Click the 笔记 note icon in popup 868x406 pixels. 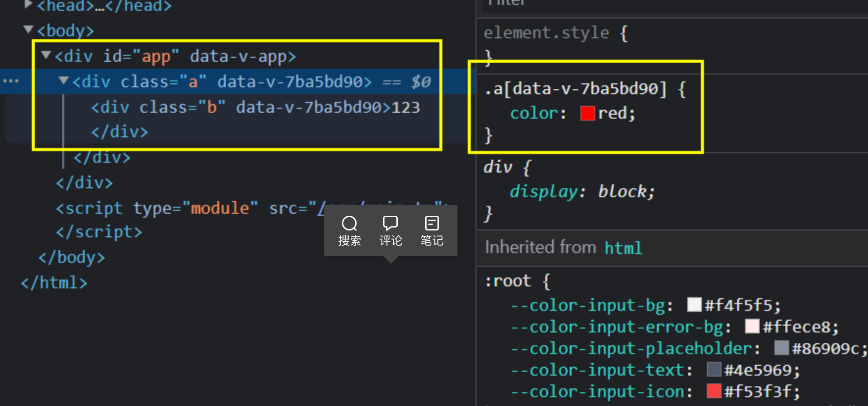(432, 224)
